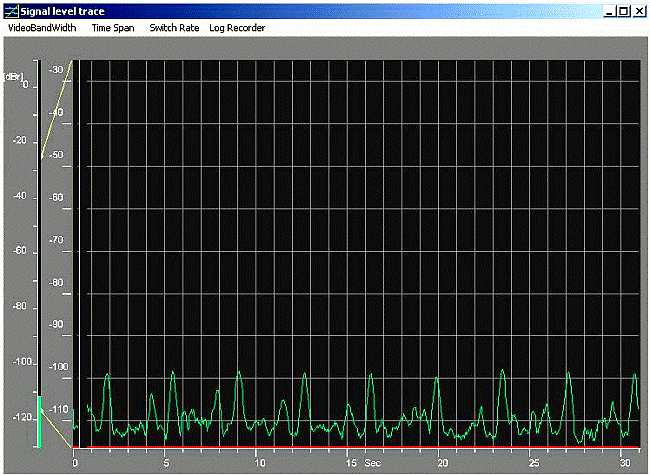The height and width of the screenshot is (475, 650).
Task: Click the -50 label on the graph axis
Action: pyautogui.click(x=58, y=156)
